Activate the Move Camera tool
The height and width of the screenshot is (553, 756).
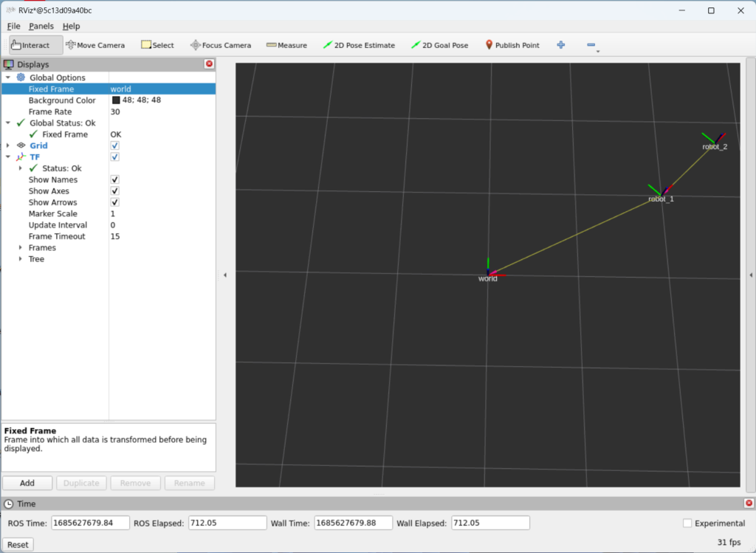coord(95,45)
